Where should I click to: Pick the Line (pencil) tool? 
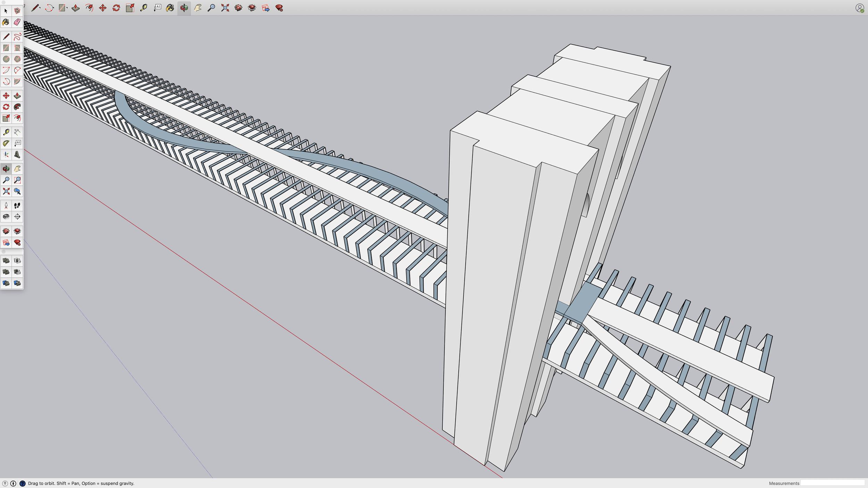[6, 36]
